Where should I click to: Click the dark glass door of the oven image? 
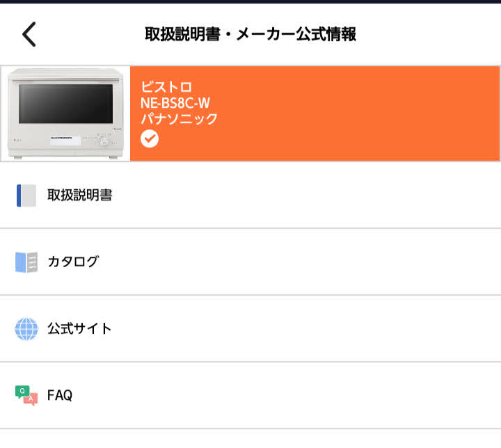(65, 104)
